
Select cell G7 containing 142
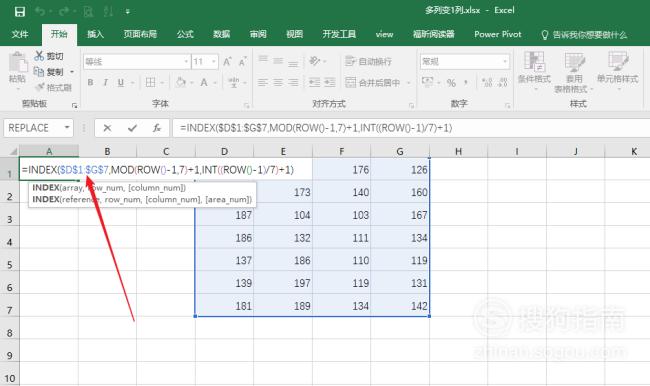coord(400,306)
